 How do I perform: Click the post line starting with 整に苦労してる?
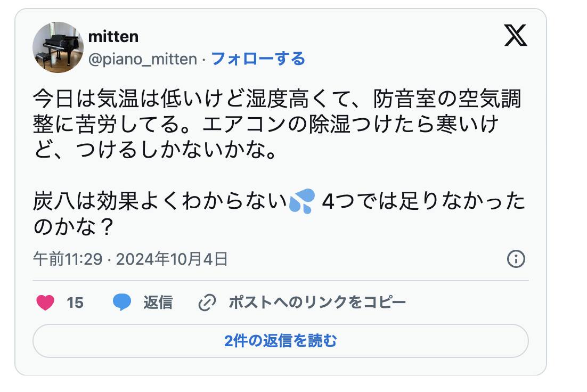265,125
